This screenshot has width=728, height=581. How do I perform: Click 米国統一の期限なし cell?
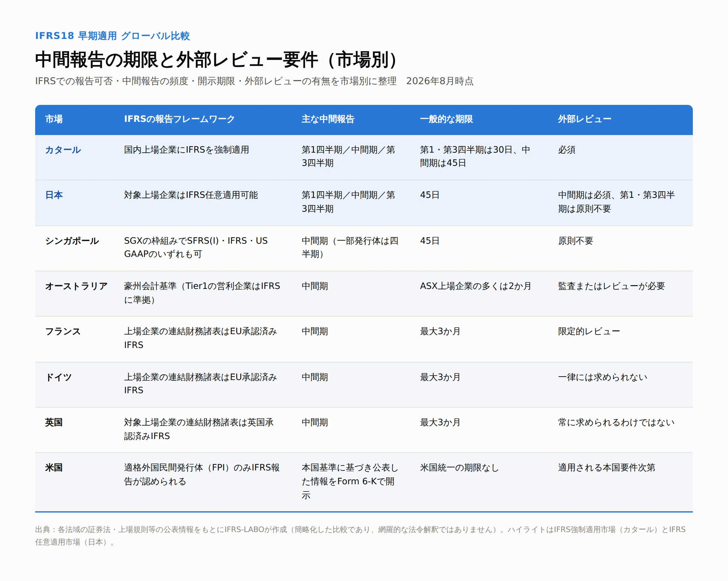[459, 467]
